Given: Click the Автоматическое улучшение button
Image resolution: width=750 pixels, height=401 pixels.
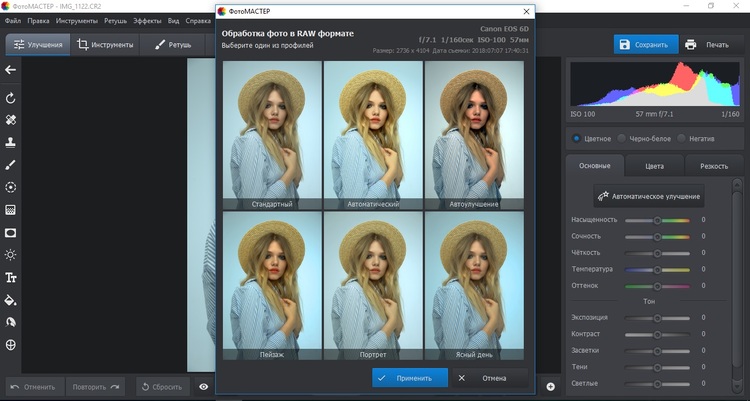Looking at the screenshot, I should (x=649, y=196).
